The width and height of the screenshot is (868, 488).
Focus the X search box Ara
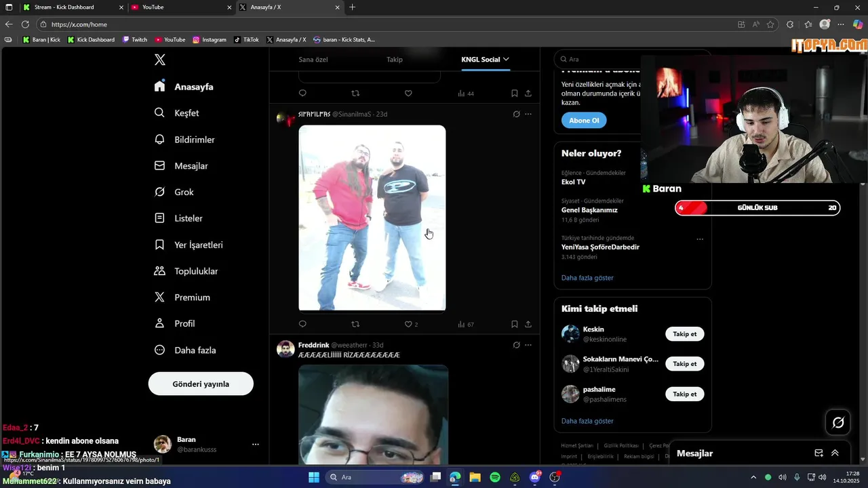click(x=632, y=59)
